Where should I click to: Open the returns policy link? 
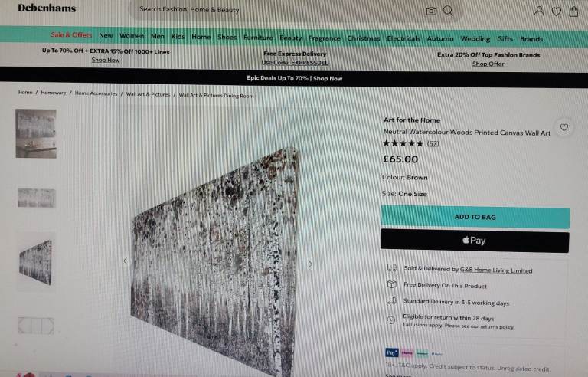coord(497,327)
